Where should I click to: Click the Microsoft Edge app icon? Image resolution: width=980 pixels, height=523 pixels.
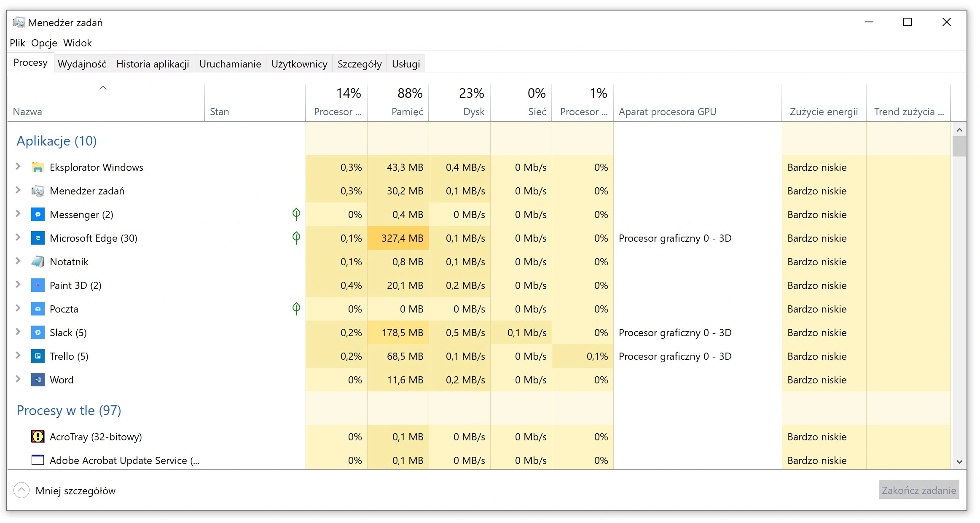38,238
